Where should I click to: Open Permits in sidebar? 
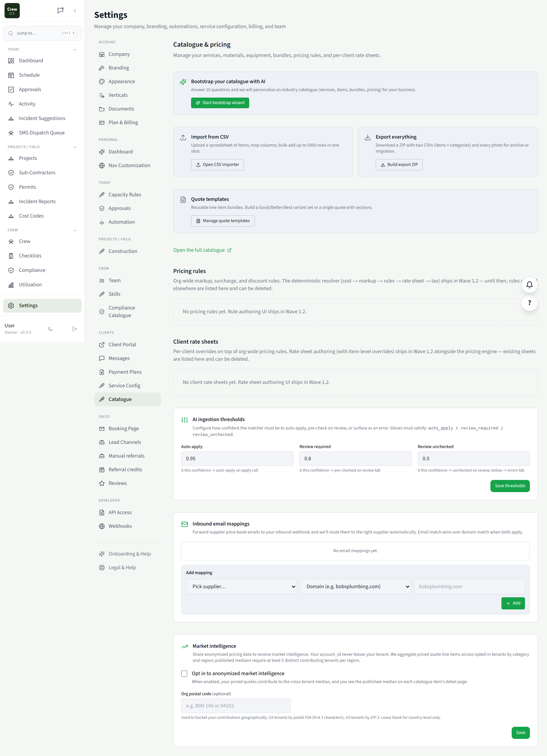(42, 187)
